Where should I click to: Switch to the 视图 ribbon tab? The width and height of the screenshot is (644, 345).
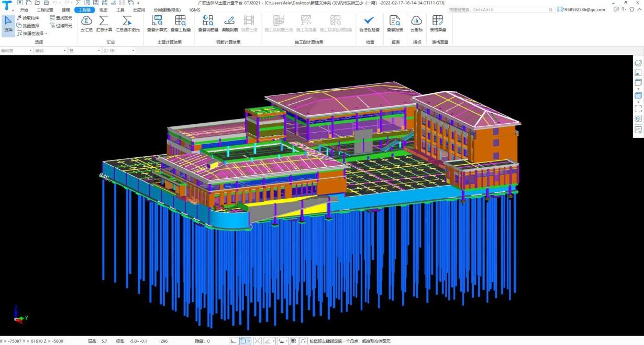[103, 10]
